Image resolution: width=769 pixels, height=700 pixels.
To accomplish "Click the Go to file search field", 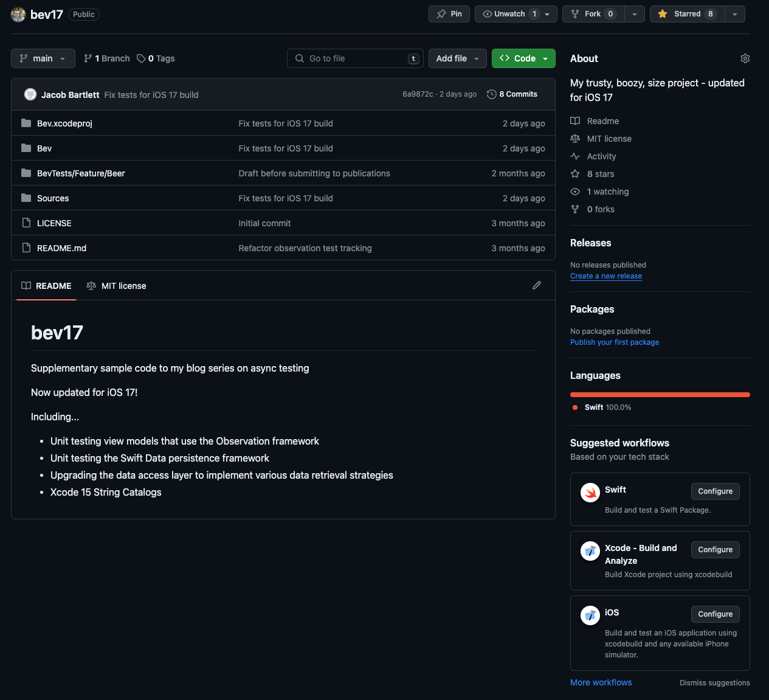I will click(x=355, y=58).
